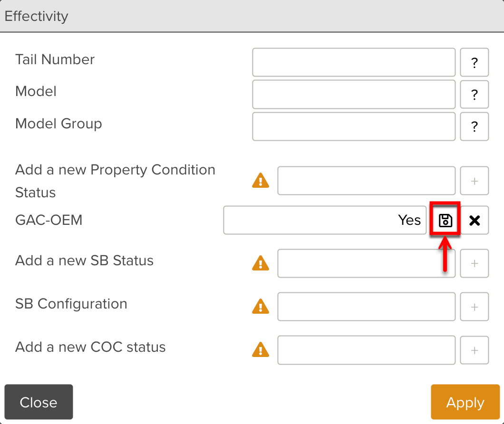
Task: Click the COC status warning triangle
Action: (x=261, y=350)
